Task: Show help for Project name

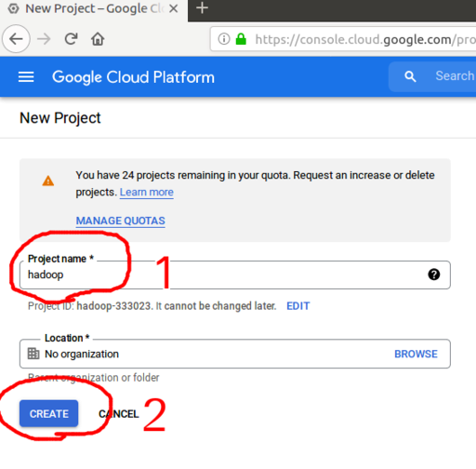Action: tap(434, 275)
